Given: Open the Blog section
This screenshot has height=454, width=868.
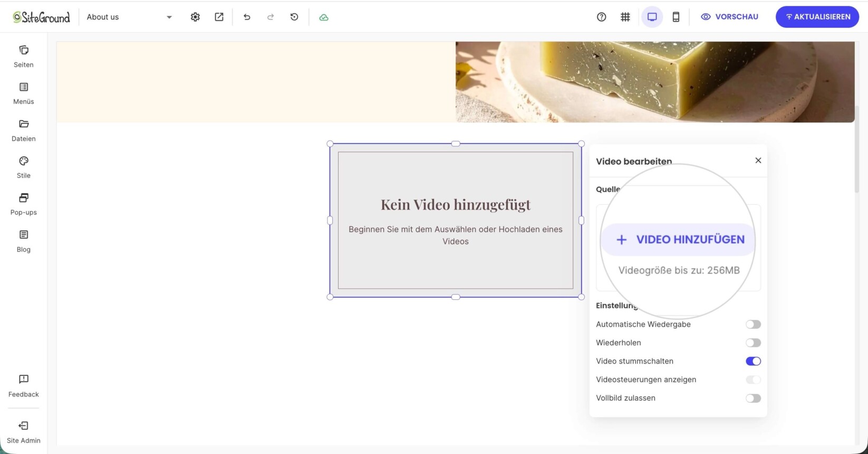Looking at the screenshot, I should pyautogui.click(x=24, y=241).
